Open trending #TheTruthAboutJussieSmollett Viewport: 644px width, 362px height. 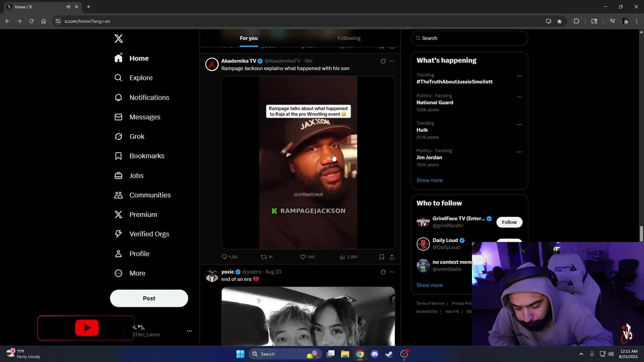(x=454, y=81)
